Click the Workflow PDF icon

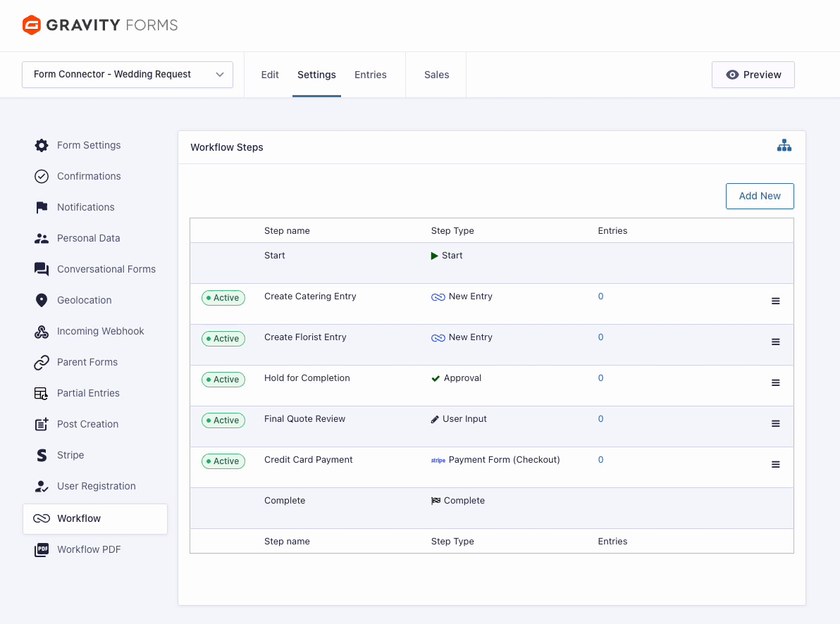(x=42, y=550)
